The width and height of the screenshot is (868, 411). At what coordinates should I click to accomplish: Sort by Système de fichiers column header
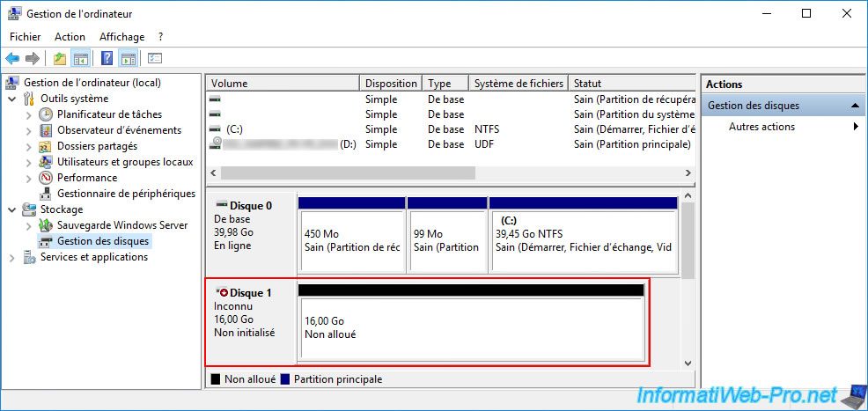518,84
